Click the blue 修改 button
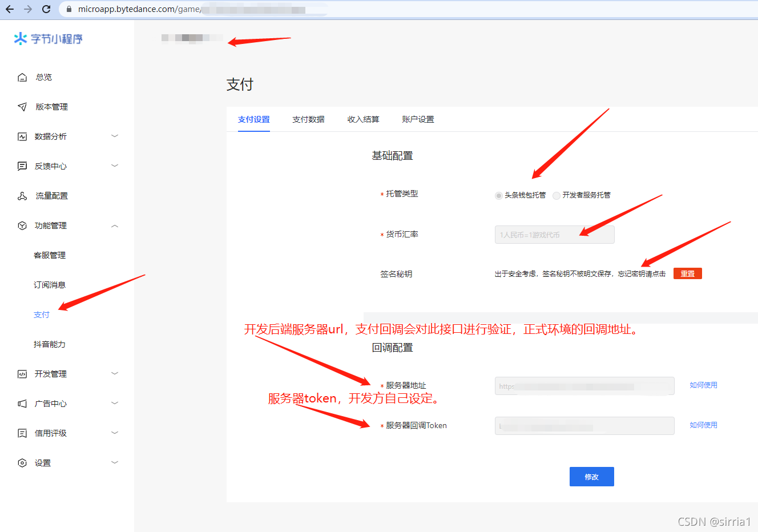The width and height of the screenshot is (758, 532). (592, 477)
